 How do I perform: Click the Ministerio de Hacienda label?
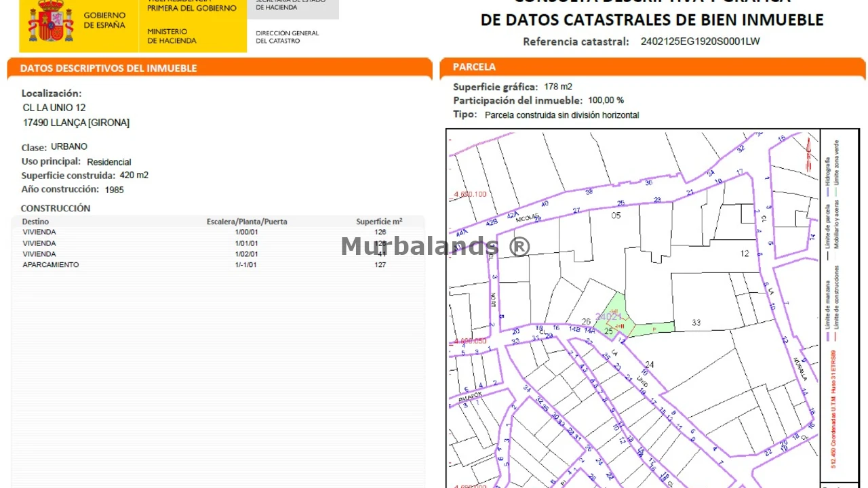pos(172,36)
